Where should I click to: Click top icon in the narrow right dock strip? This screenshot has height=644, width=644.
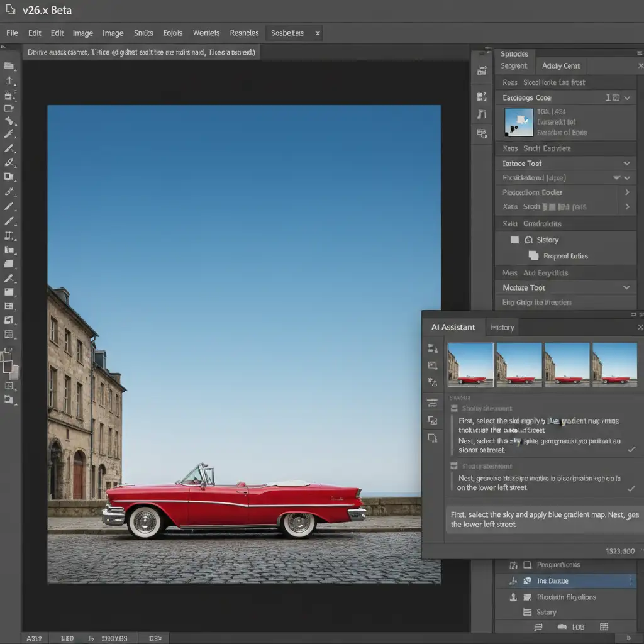pyautogui.click(x=482, y=72)
